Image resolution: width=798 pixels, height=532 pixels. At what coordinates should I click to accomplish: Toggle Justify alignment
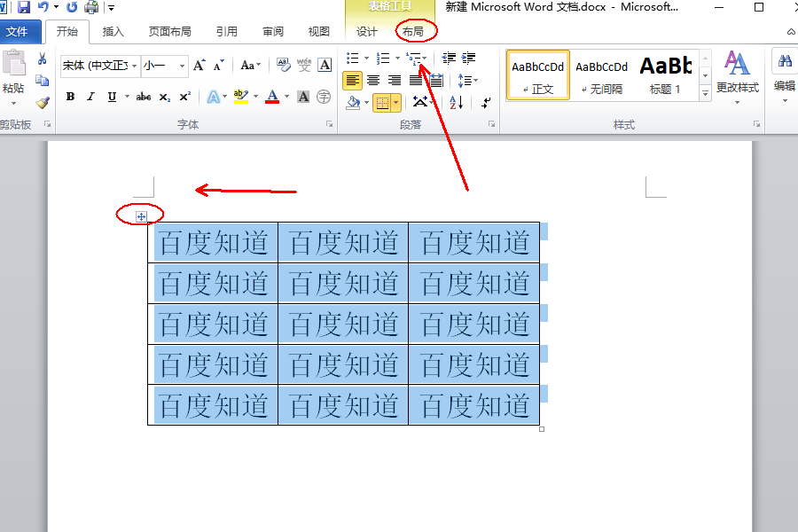coord(416,81)
